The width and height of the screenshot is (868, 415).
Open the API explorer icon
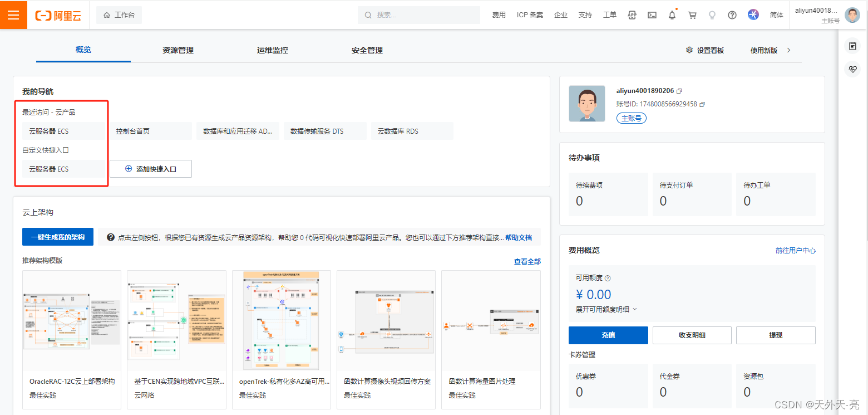632,15
